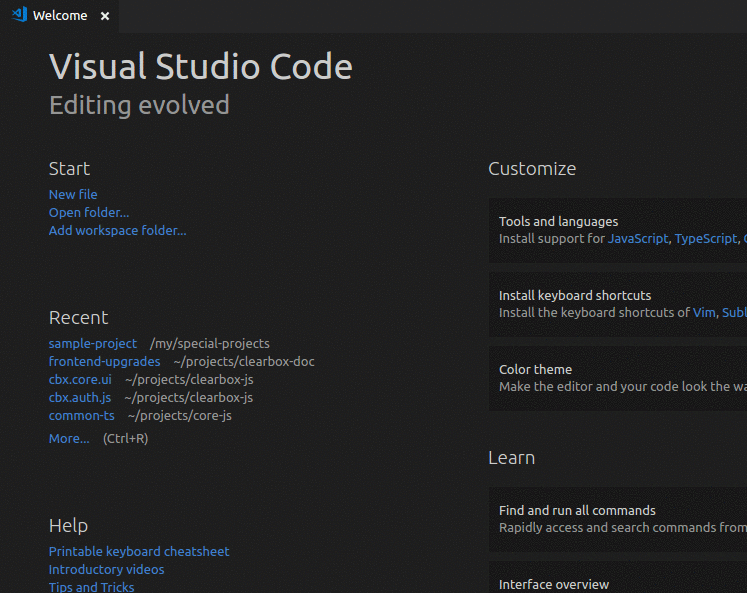Click the TypeScript language support link
The height and width of the screenshot is (593, 747).
coord(706,239)
